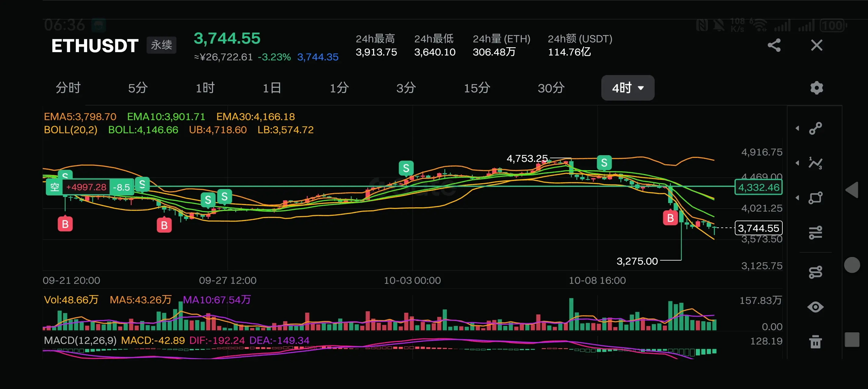
Task: Toggle drawings visibility with eye icon
Action: point(816,307)
